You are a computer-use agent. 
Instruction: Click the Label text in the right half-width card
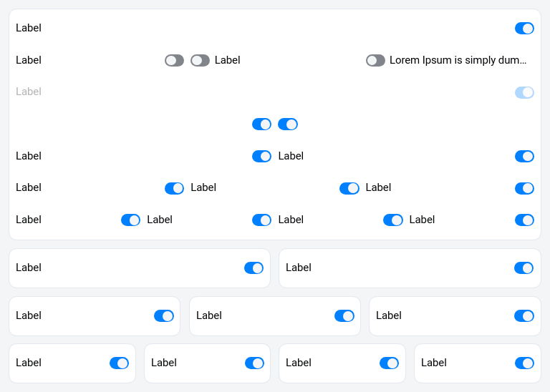[x=299, y=268]
